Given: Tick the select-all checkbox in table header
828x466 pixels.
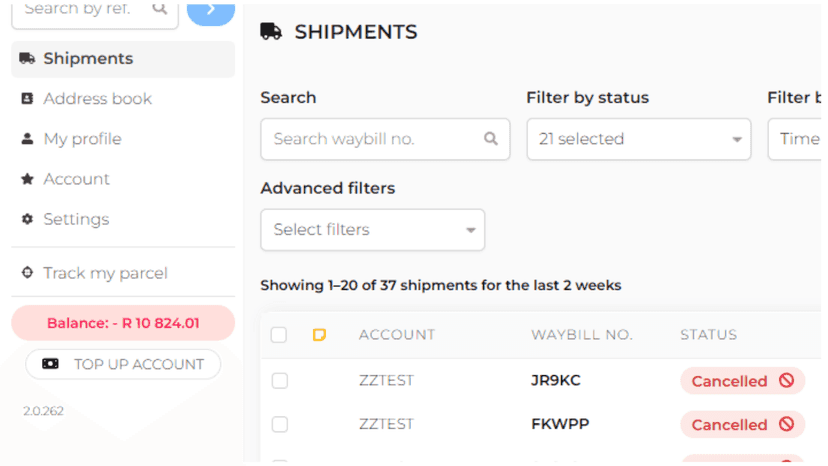Looking at the screenshot, I should point(279,334).
